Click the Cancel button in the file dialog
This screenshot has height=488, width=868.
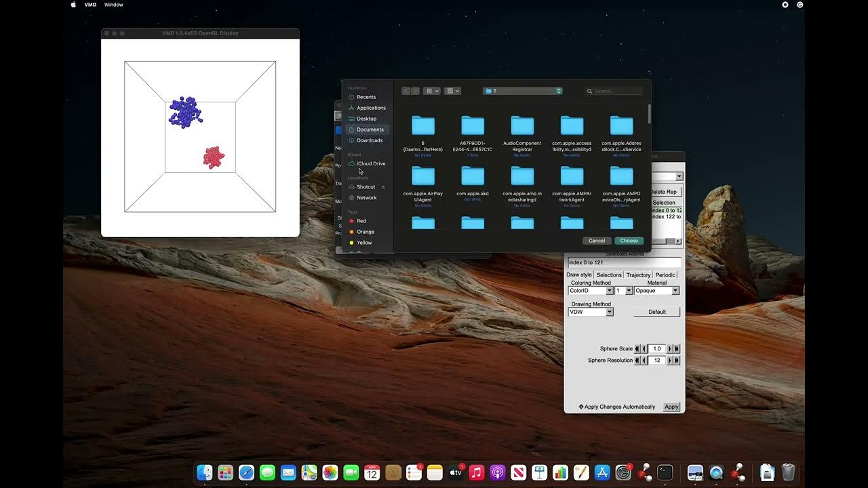[x=597, y=241]
